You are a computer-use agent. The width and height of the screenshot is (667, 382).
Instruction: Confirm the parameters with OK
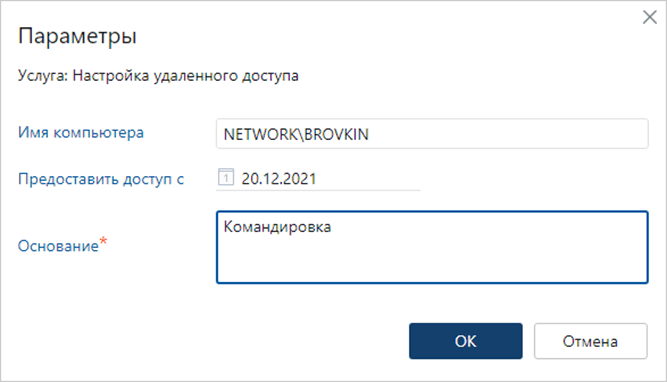click(x=466, y=341)
